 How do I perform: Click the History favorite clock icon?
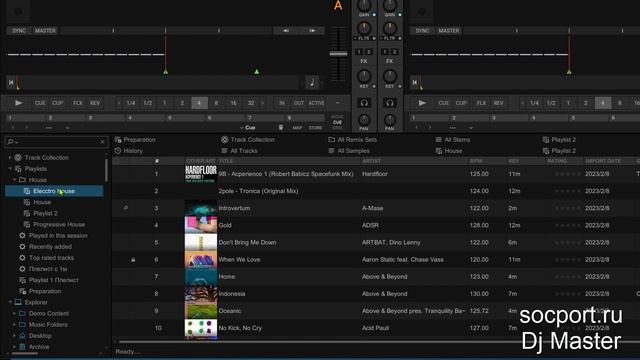click(118, 151)
